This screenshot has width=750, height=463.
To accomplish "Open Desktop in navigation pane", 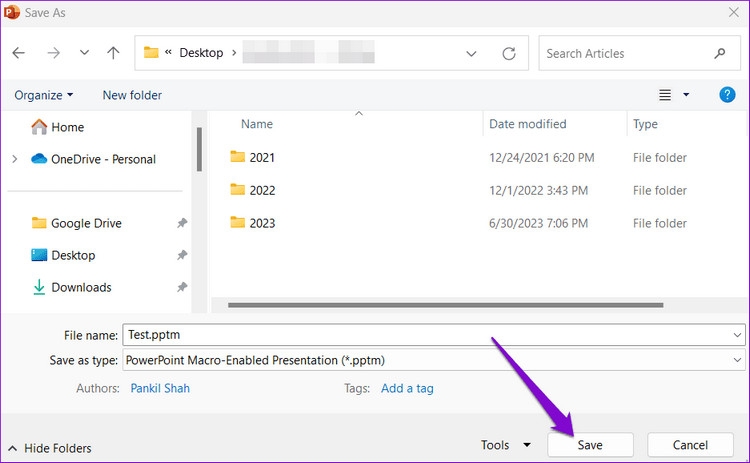I will coord(73,255).
